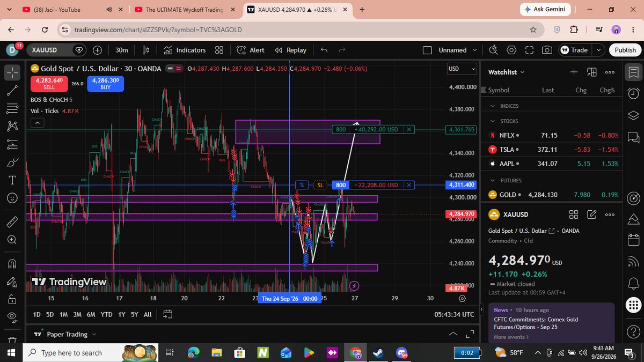644x362 pixels.
Task: Take a chart snapshot with camera icon
Action: (x=547, y=50)
